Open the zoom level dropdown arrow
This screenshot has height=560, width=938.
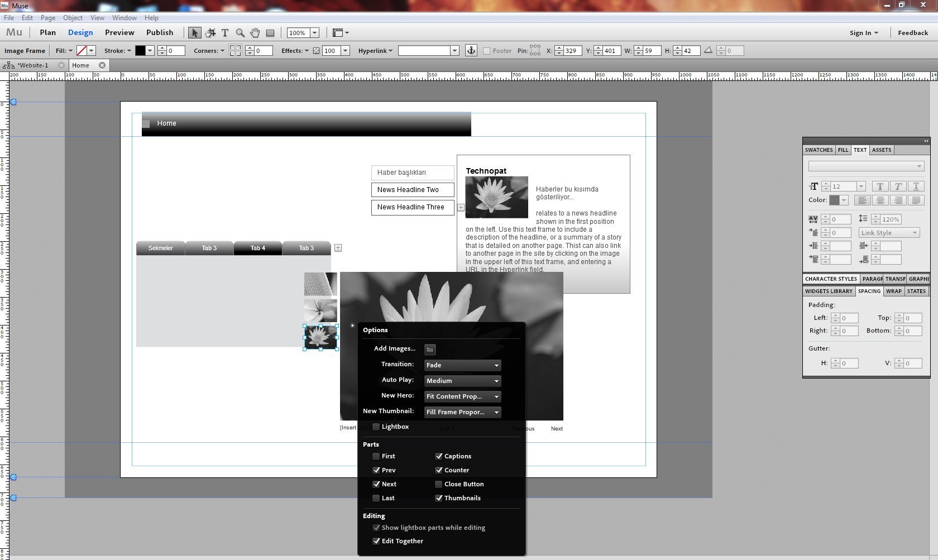[314, 33]
